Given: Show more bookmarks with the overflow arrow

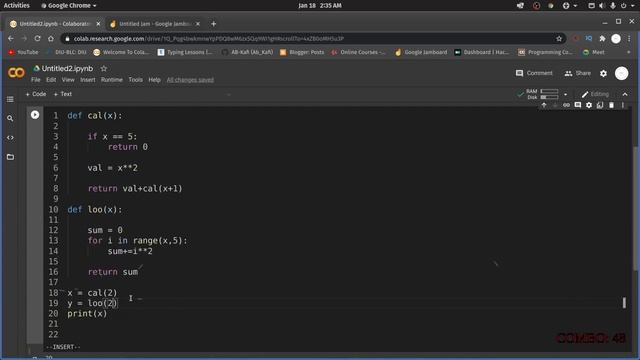Looking at the screenshot, I should pos(629,52).
